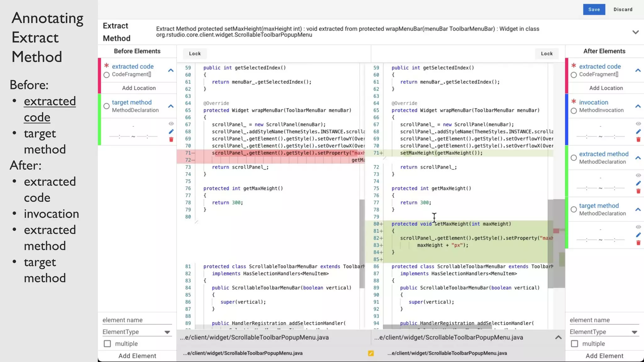Image resolution: width=644 pixels, height=362 pixels.
Task: Click the yellow edit badge in file list
Action: pos(371,353)
